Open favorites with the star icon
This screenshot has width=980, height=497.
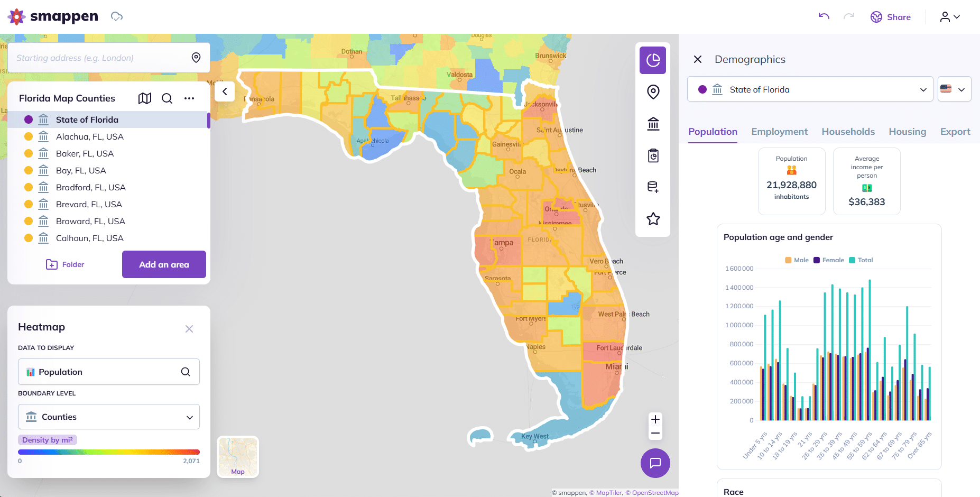[x=653, y=218]
